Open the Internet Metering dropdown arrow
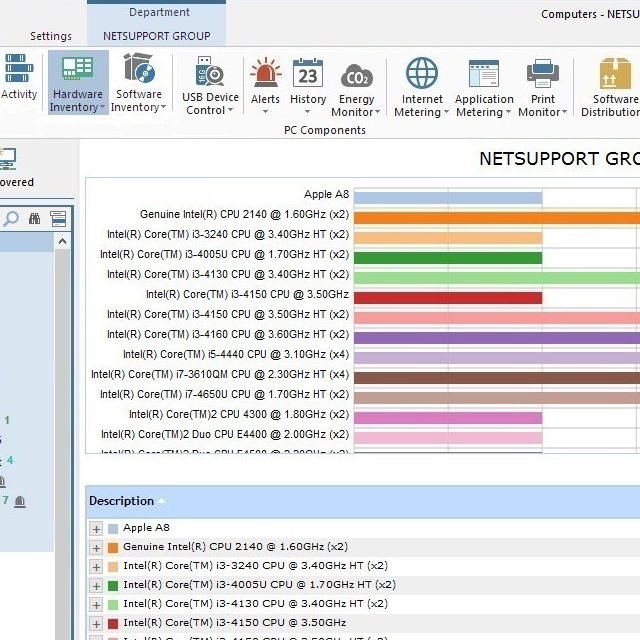 tap(446, 111)
